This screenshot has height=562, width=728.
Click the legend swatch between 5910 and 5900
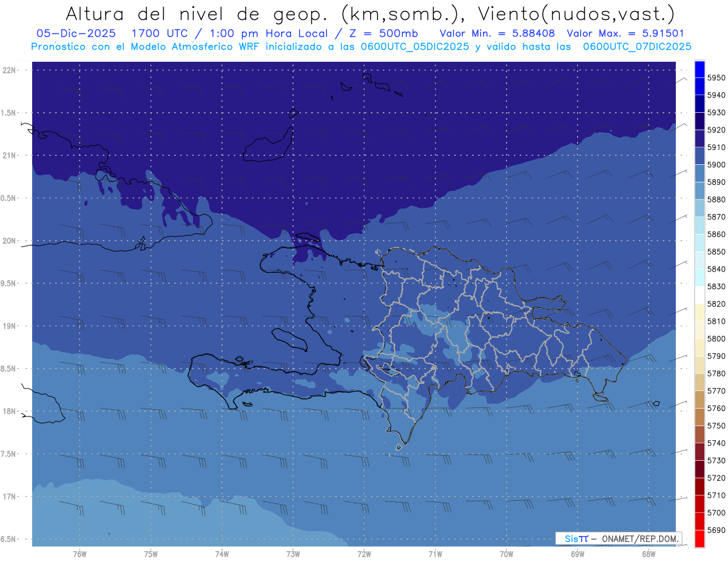tap(699, 156)
